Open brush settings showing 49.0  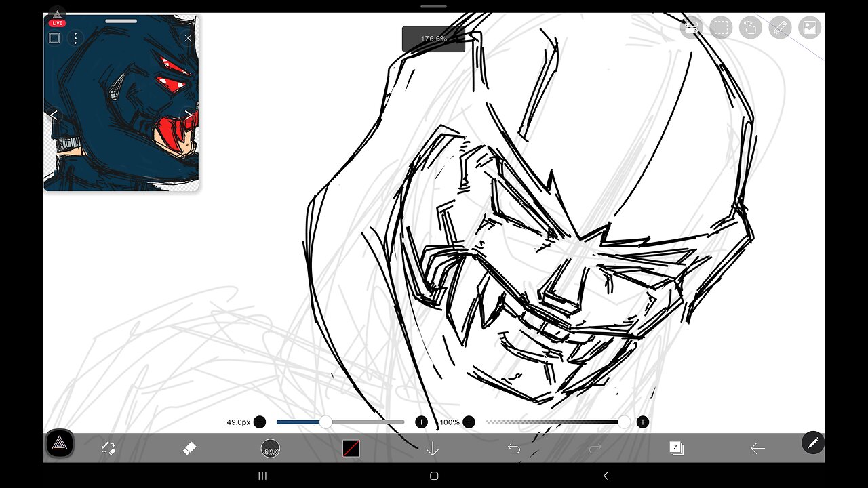coord(270,449)
